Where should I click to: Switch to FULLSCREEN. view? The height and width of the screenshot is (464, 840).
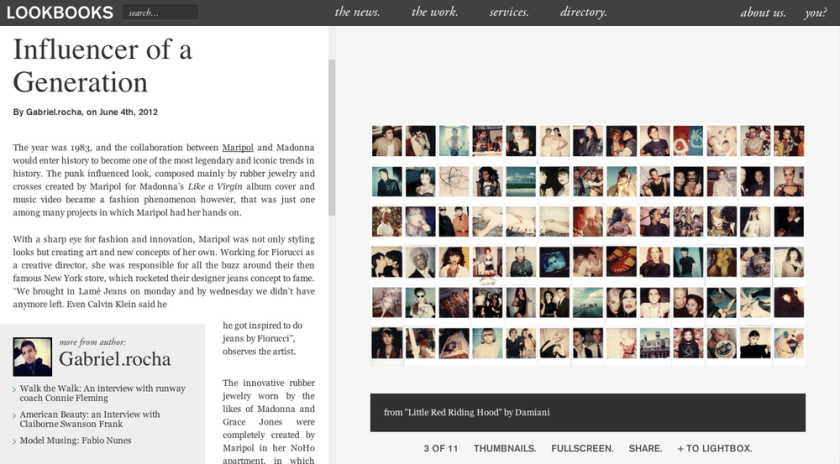coord(582,448)
